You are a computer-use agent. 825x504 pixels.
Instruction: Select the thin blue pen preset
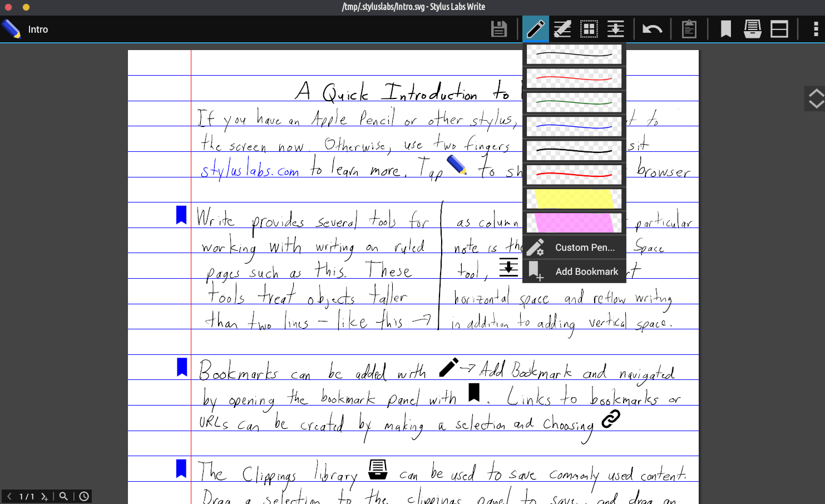(x=574, y=126)
